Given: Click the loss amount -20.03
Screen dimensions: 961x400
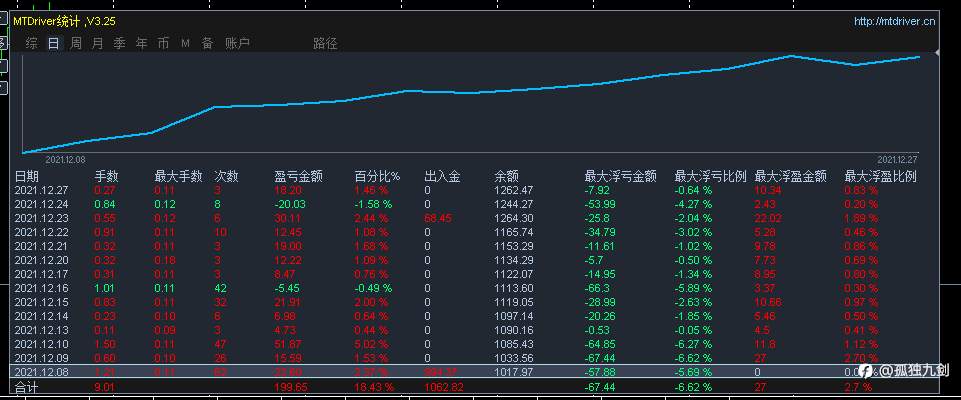Looking at the screenshot, I should coord(290,205).
